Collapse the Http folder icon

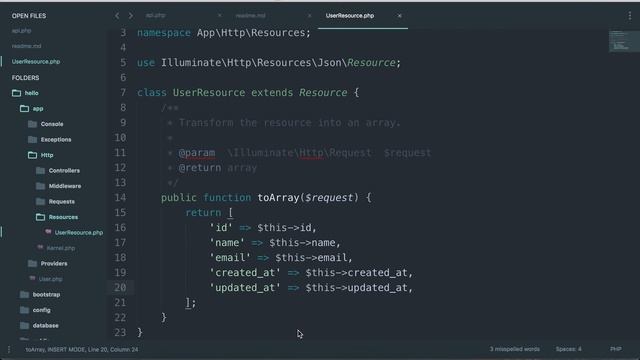[x=33, y=155]
